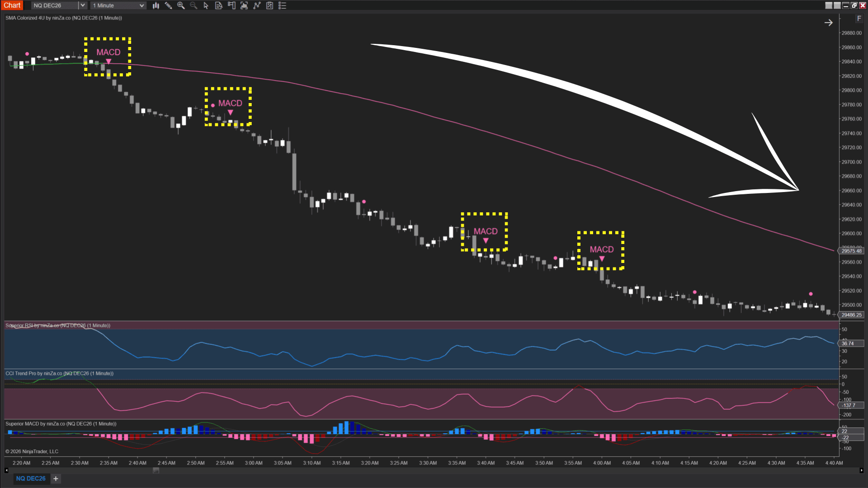The width and height of the screenshot is (868, 488).
Task: Toggle the F fixed scale button
Action: coord(859,19)
